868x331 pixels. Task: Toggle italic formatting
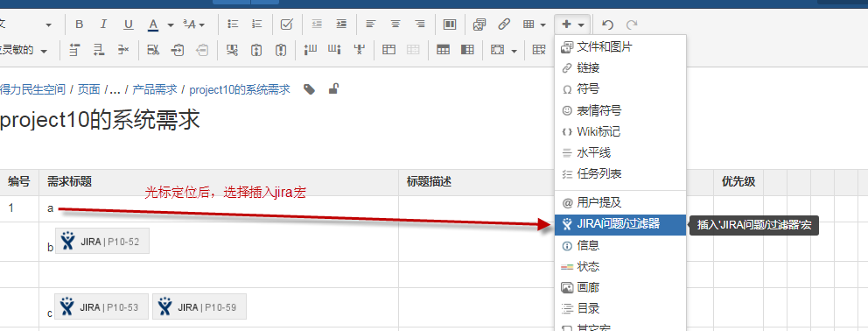103,25
